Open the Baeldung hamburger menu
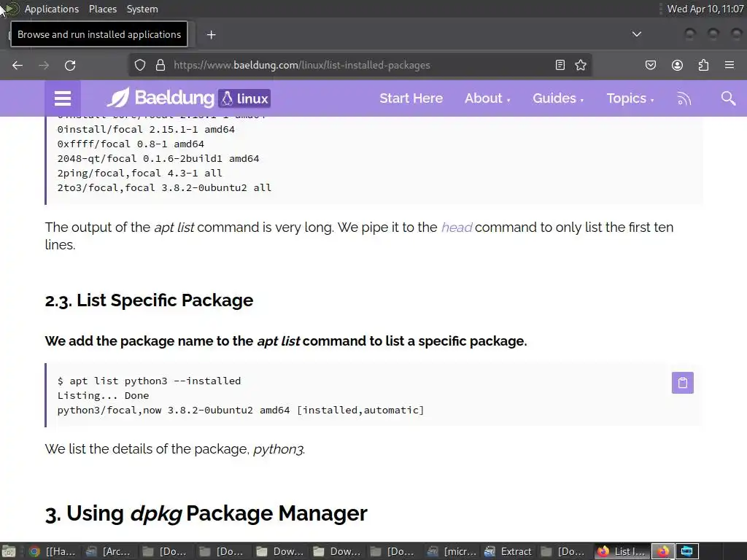Image resolution: width=747 pixels, height=560 pixels. (x=63, y=98)
